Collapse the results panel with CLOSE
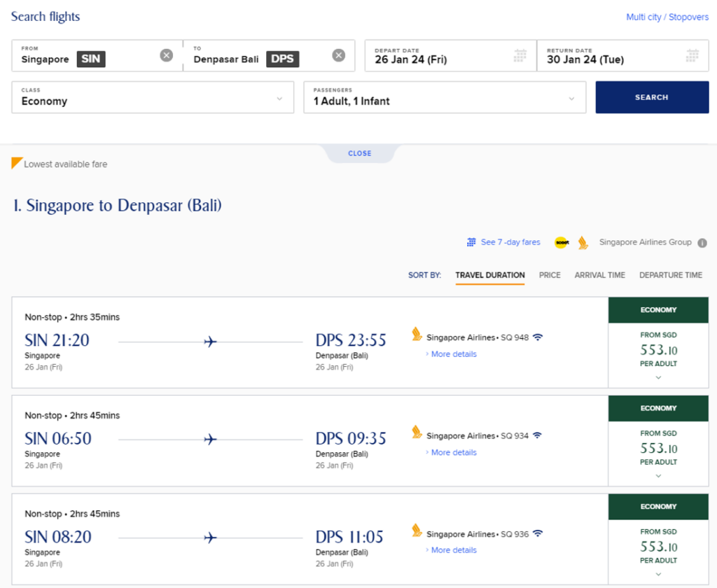 [x=360, y=153]
